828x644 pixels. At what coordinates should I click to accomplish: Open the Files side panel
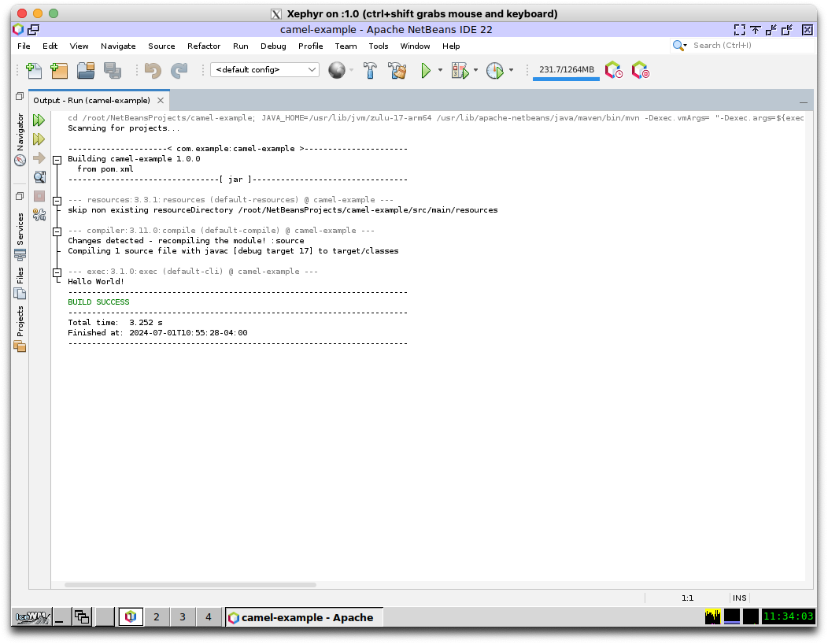click(x=20, y=283)
